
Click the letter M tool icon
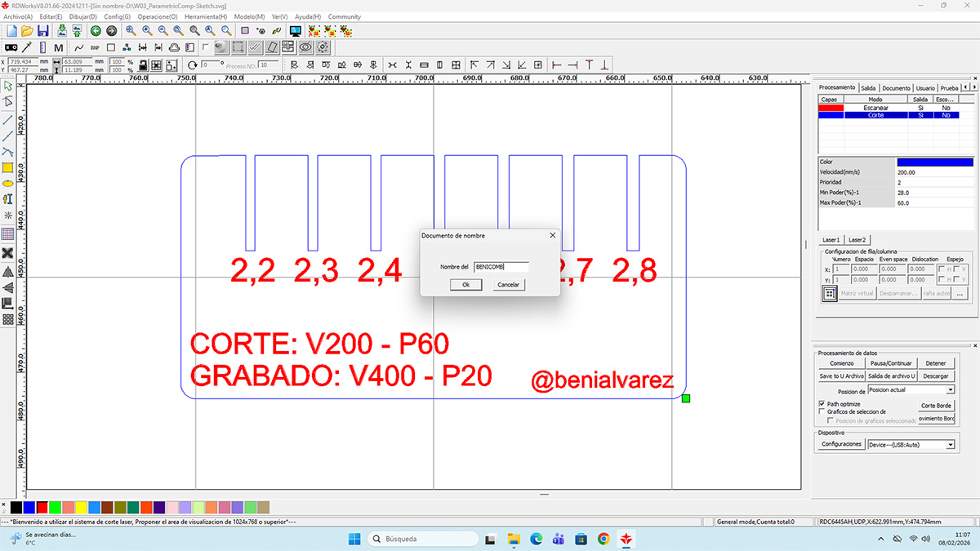click(x=58, y=48)
